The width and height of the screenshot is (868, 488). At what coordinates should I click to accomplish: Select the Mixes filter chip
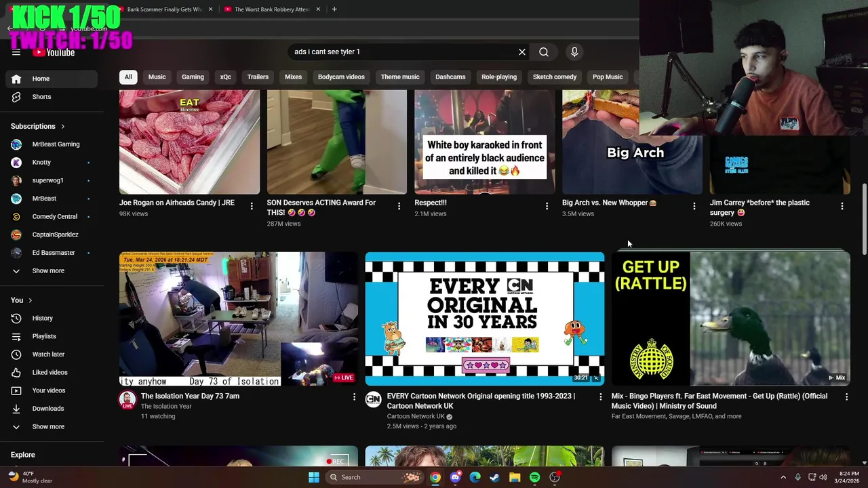point(293,77)
